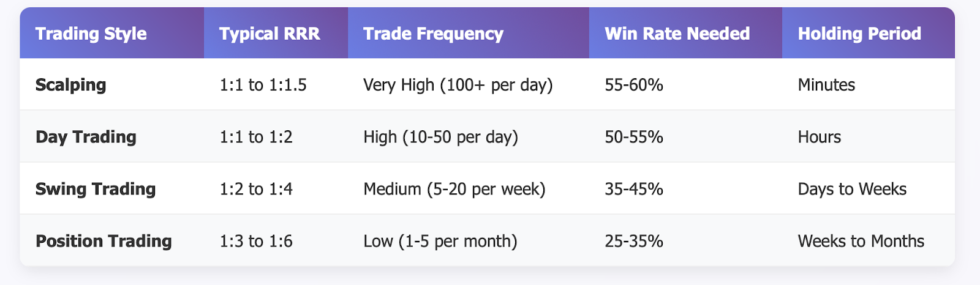This screenshot has width=980, height=285.
Task: Select the Days to Weeks cell
Action: tap(852, 188)
